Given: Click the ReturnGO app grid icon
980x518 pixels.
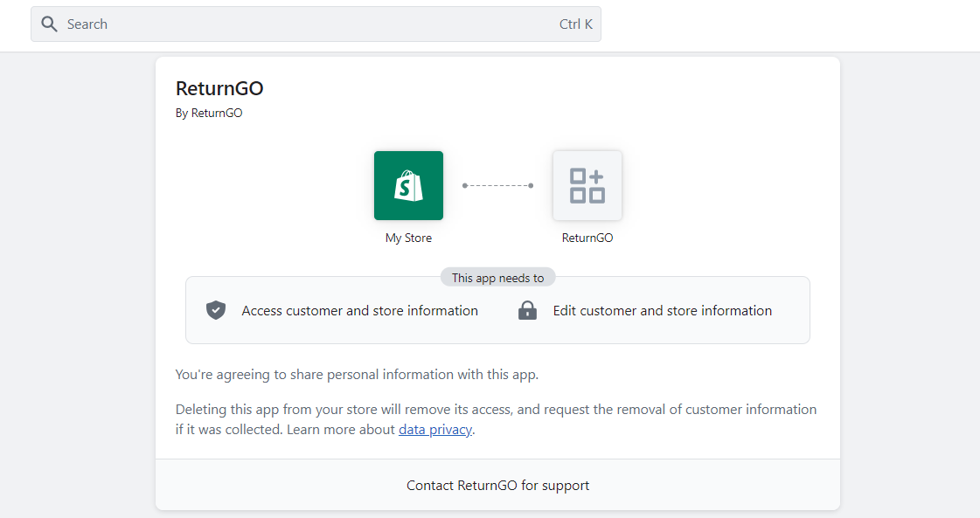Looking at the screenshot, I should (x=587, y=185).
